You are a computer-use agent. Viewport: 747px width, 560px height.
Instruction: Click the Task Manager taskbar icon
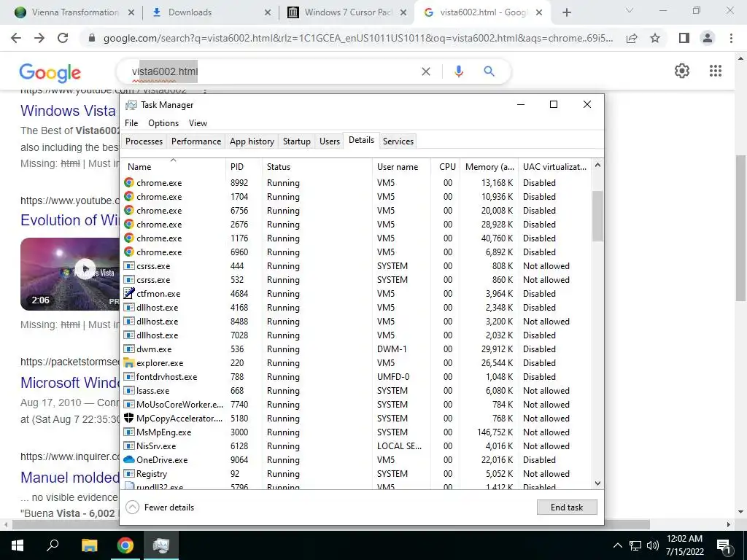pyautogui.click(x=161, y=545)
